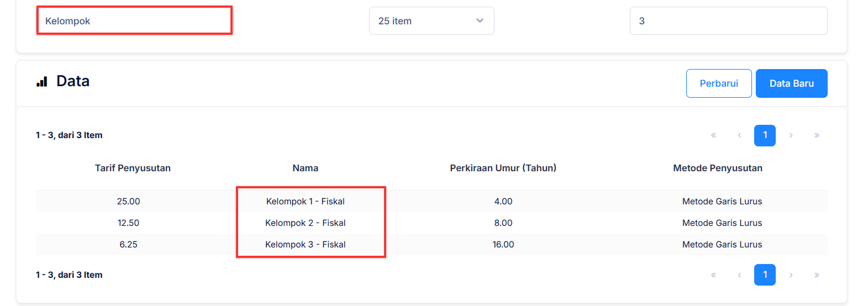Go to last page in top pagination

[x=817, y=135]
